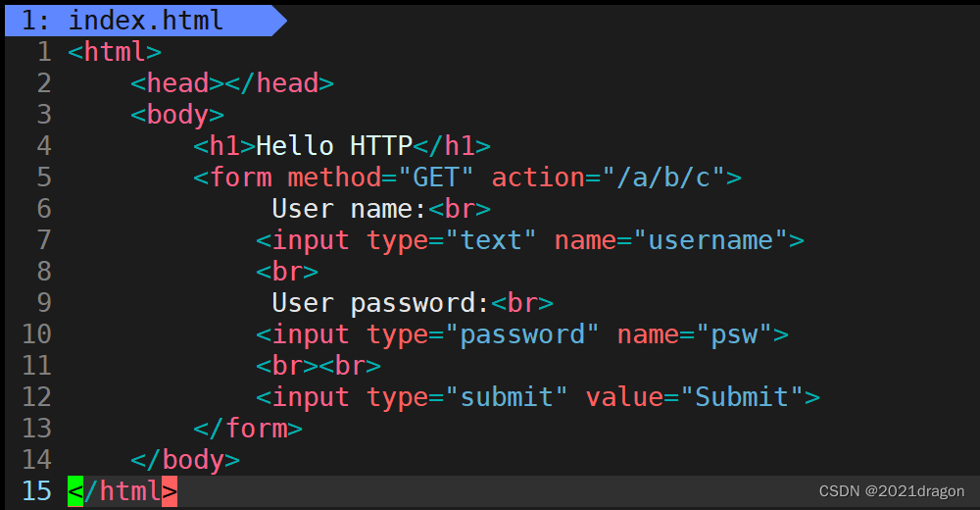This screenshot has width=980, height=510.
Task: Click the "Submit" value string
Action: 742,397
